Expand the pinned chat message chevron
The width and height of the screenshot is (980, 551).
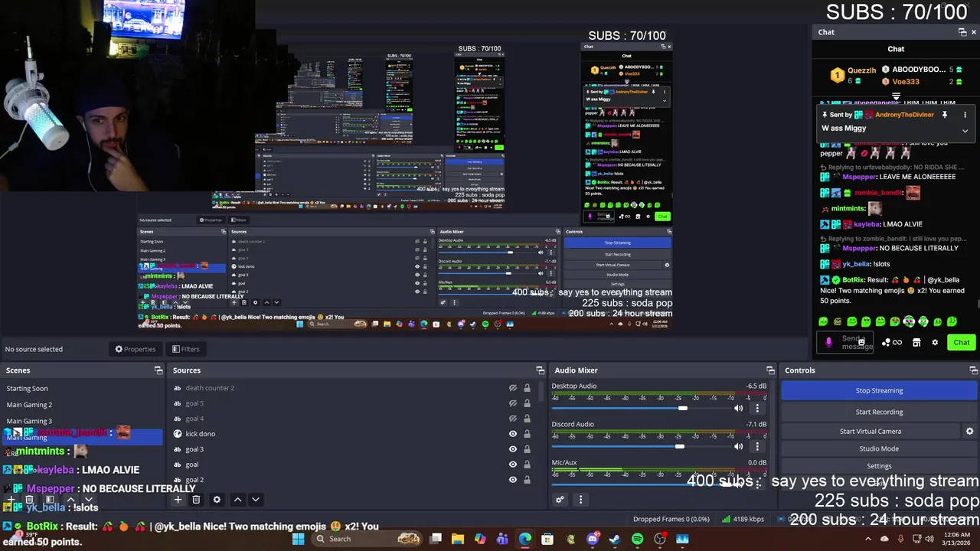click(965, 131)
